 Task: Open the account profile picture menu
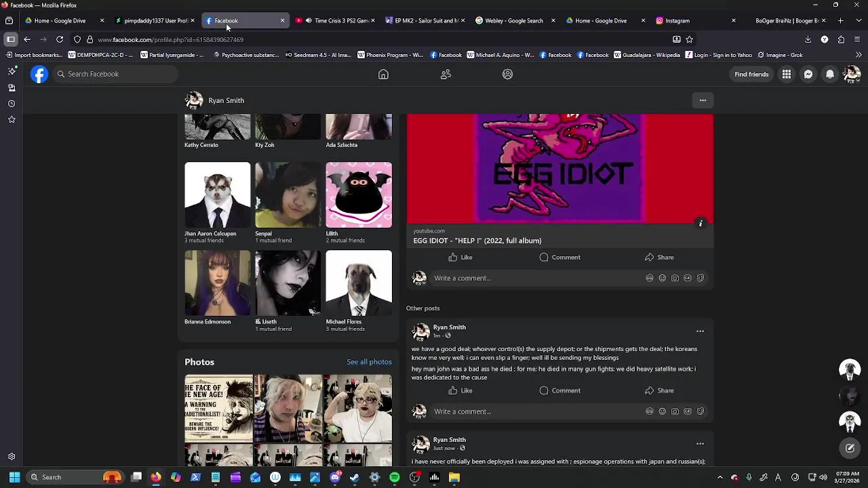tap(852, 75)
